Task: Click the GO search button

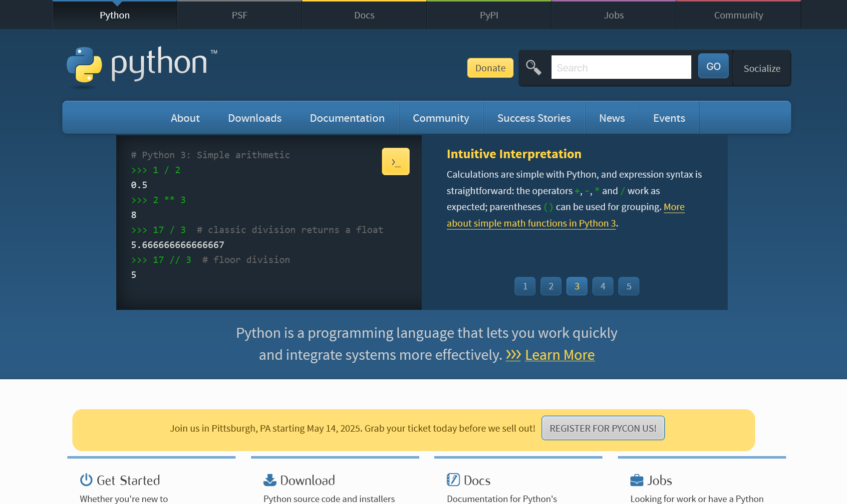Action: [713, 66]
